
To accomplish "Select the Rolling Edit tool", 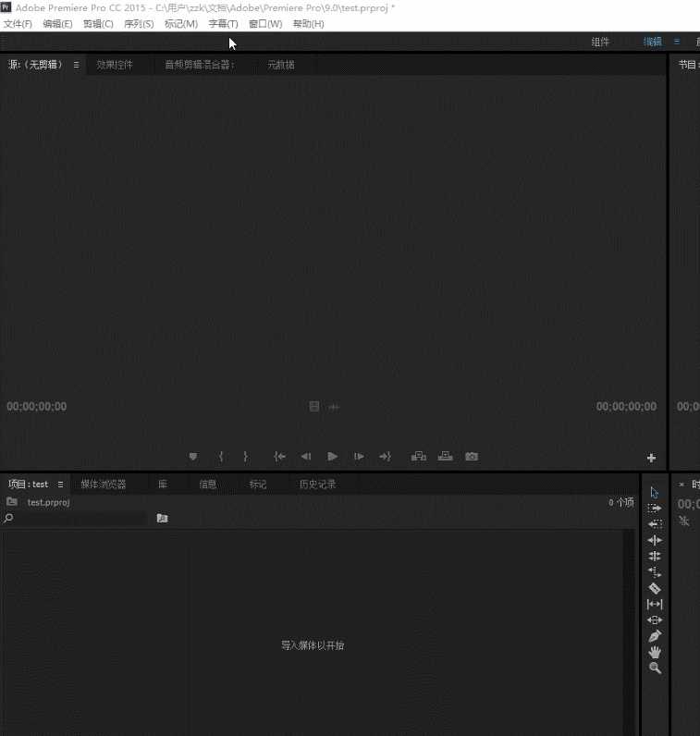I will [655, 557].
